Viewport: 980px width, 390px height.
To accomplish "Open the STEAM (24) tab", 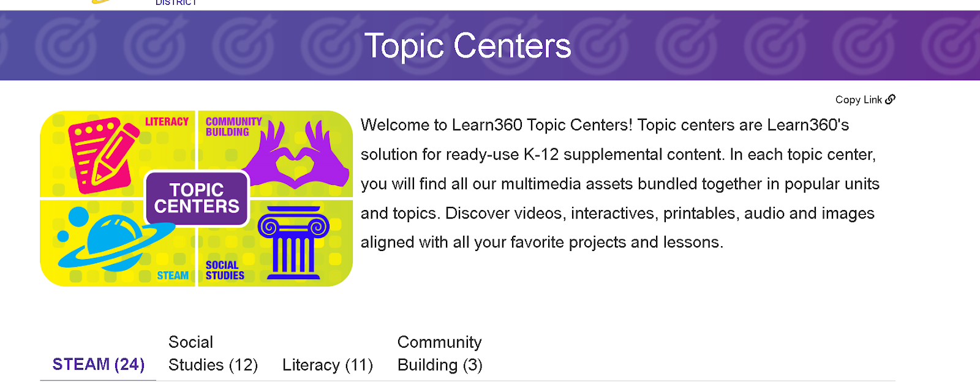I will [x=98, y=364].
